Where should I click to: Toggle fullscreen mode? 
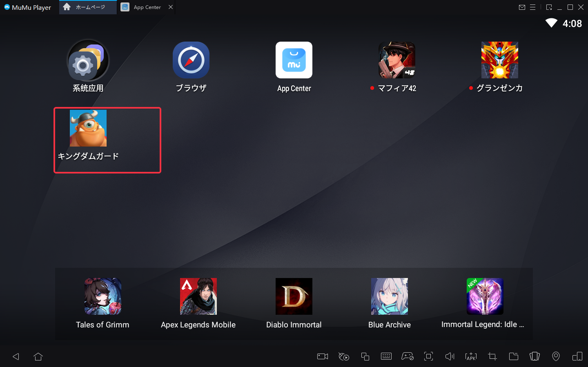[x=429, y=356]
